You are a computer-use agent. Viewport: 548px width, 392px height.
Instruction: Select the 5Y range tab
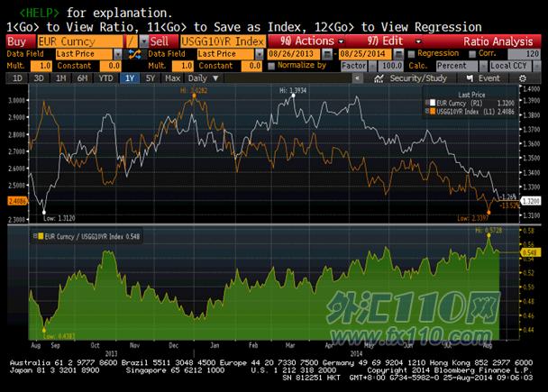pyautogui.click(x=151, y=78)
